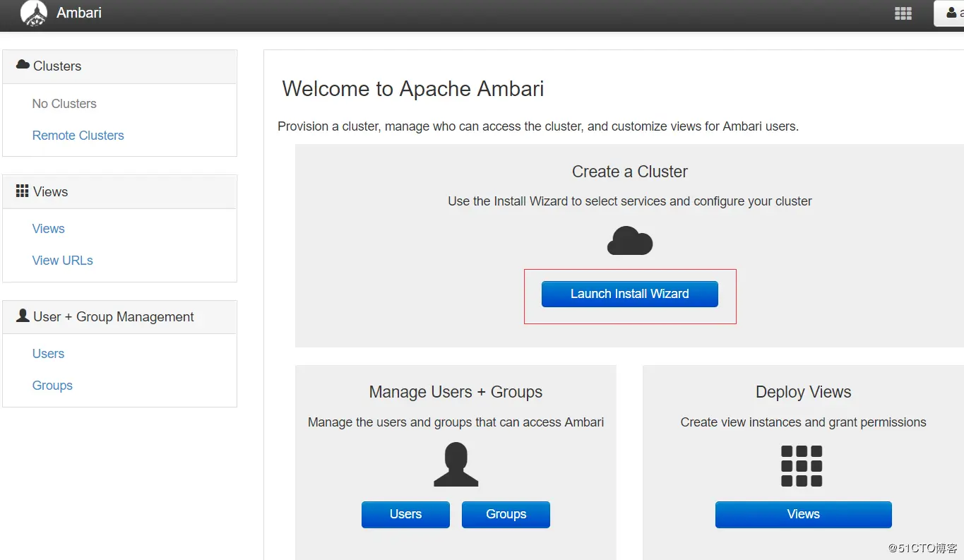The width and height of the screenshot is (964, 560).
Task: Click the person silhouette under Manage Users + Groups
Action: [x=456, y=464]
